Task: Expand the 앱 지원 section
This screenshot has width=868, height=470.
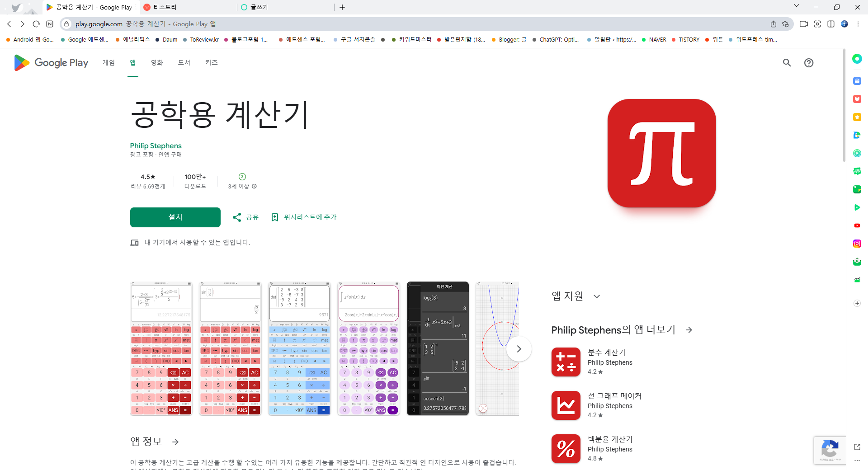Action: click(597, 296)
